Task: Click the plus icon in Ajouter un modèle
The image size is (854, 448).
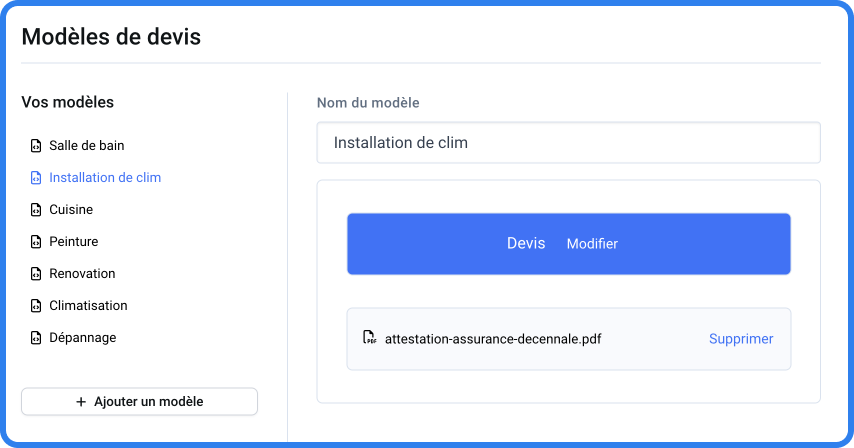Action: point(81,402)
